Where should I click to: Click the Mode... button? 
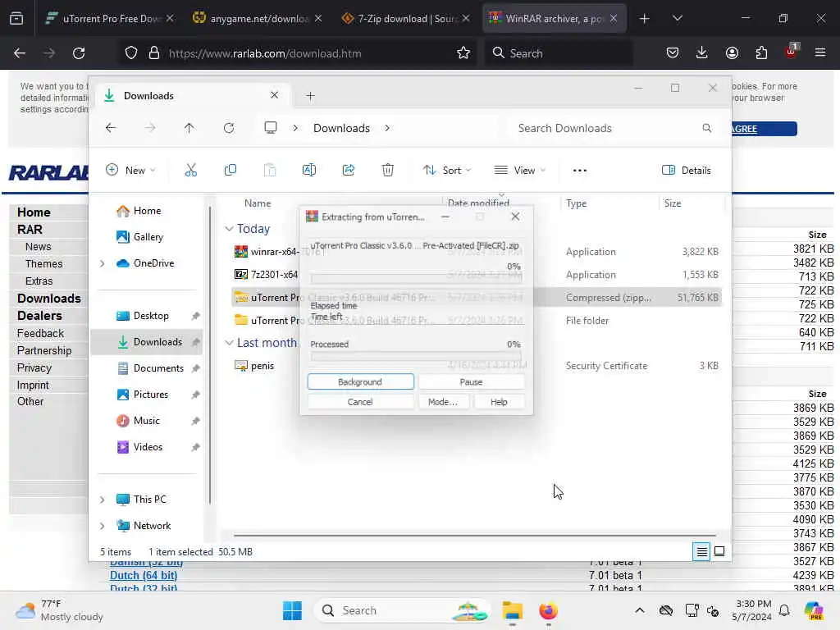pos(442,402)
